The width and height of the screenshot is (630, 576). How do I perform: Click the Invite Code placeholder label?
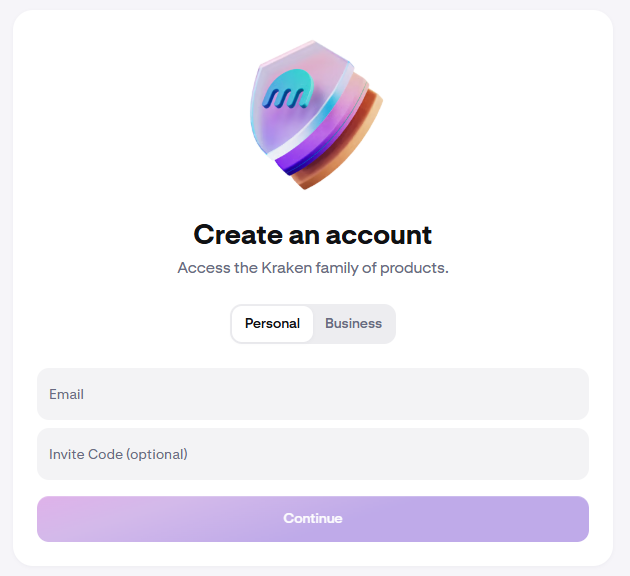118,454
